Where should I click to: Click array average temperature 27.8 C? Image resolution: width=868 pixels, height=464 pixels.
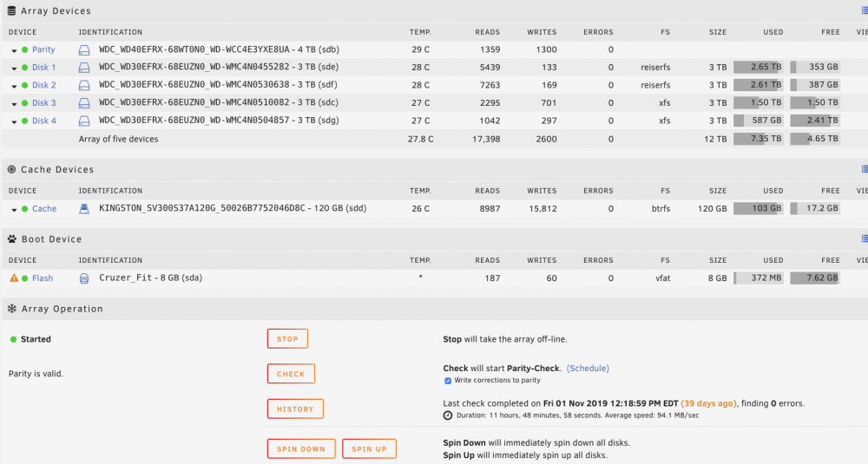click(x=421, y=139)
